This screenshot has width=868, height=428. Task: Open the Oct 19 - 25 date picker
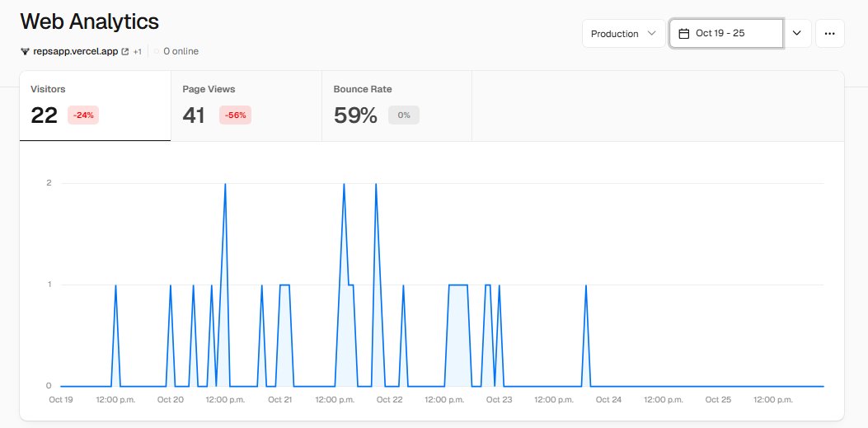pos(726,33)
